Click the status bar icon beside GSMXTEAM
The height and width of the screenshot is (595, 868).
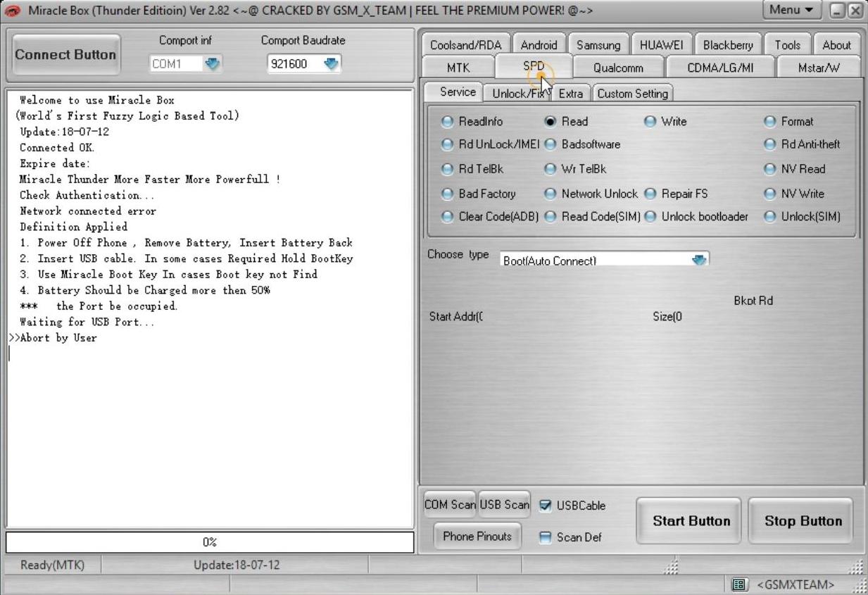[738, 584]
